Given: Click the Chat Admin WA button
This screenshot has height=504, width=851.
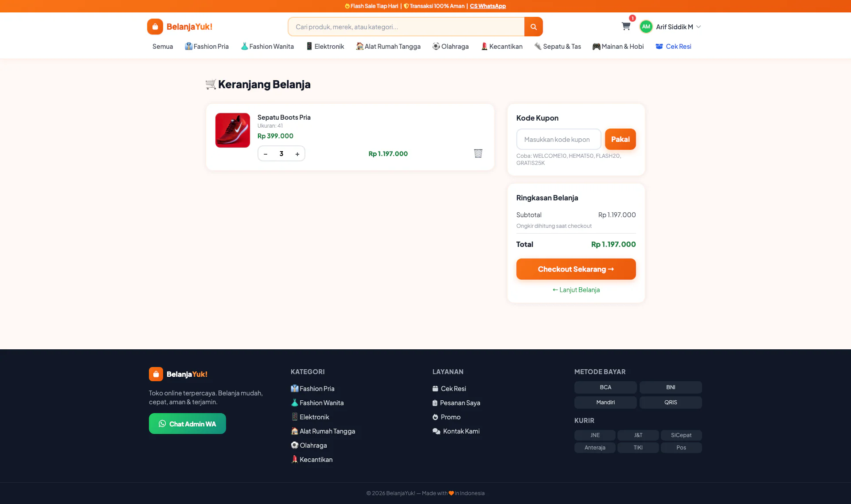Looking at the screenshot, I should tap(187, 424).
